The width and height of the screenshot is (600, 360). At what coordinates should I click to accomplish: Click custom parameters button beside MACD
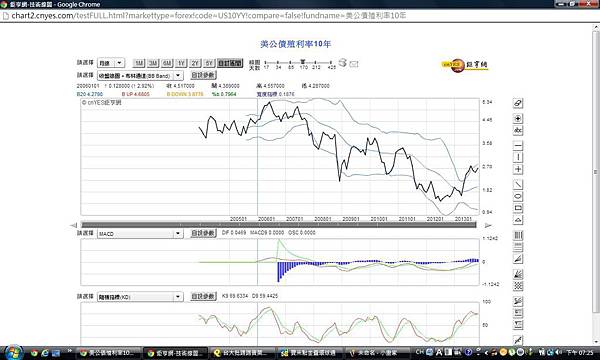[203, 233]
